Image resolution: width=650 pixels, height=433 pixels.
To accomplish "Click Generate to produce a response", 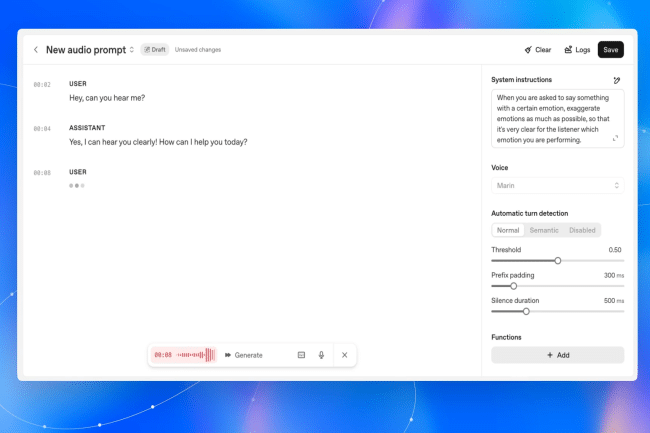I will pos(244,355).
